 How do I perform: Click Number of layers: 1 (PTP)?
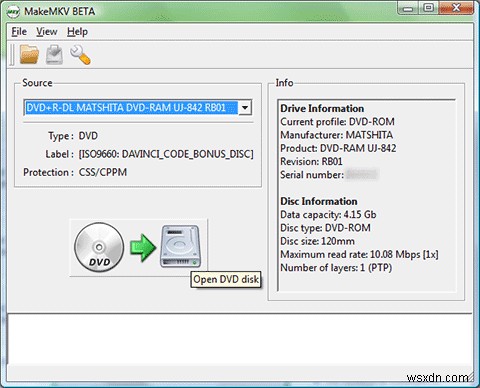(x=336, y=268)
